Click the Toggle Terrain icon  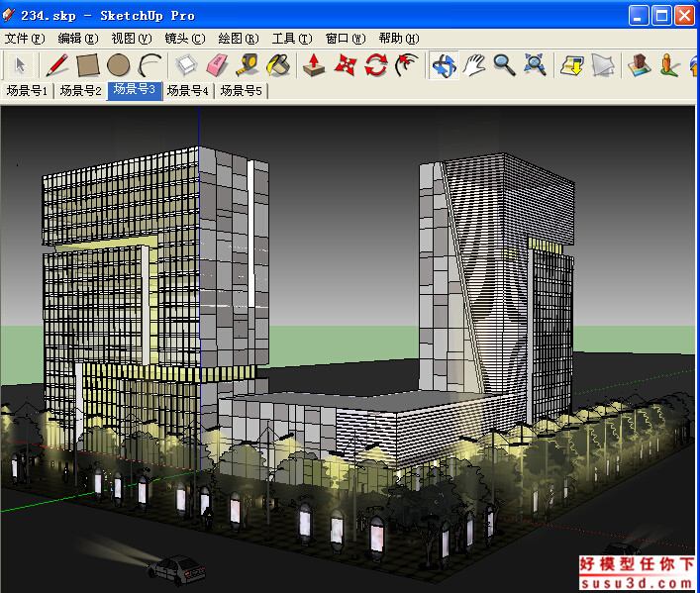[x=640, y=65]
